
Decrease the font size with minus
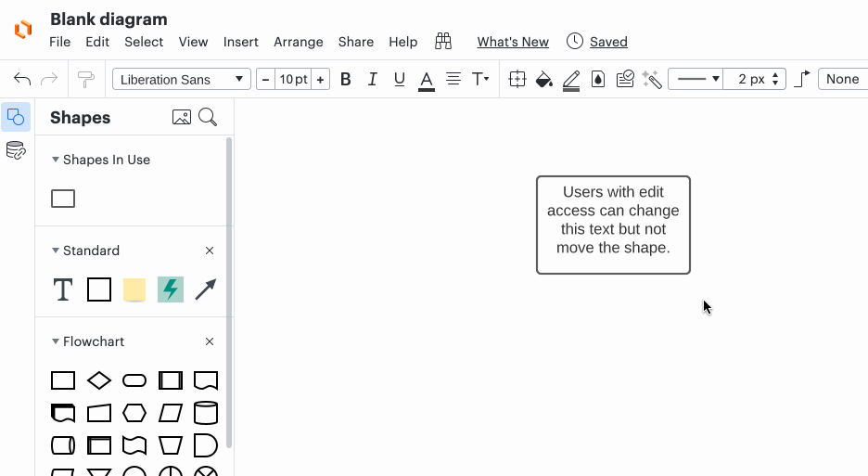pos(266,79)
